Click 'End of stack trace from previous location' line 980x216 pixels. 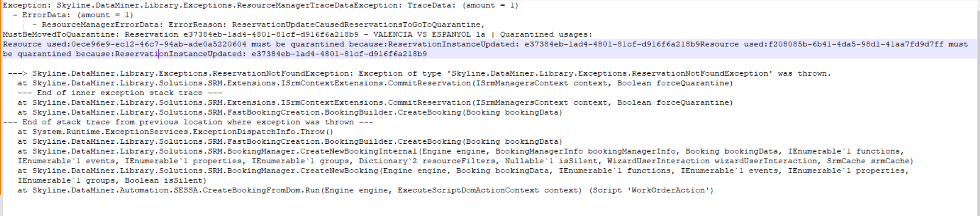[188, 122]
